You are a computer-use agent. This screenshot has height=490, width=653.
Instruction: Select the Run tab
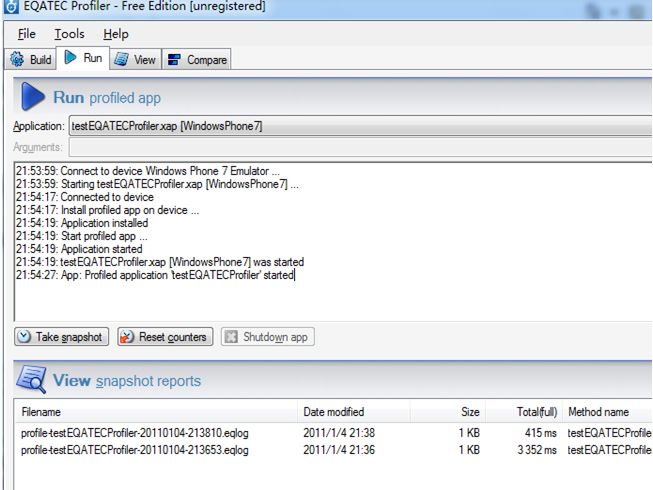pos(83,58)
